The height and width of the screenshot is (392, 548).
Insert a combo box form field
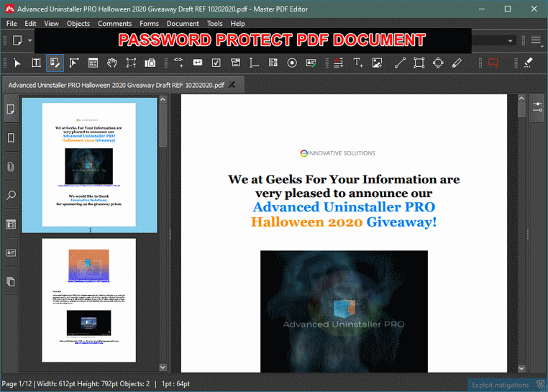pyautogui.click(x=235, y=63)
